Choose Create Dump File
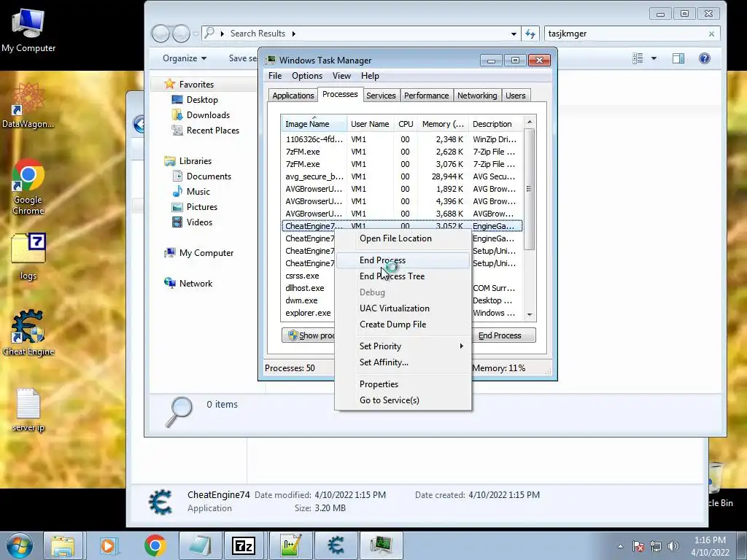The height and width of the screenshot is (560, 747). pos(403,324)
